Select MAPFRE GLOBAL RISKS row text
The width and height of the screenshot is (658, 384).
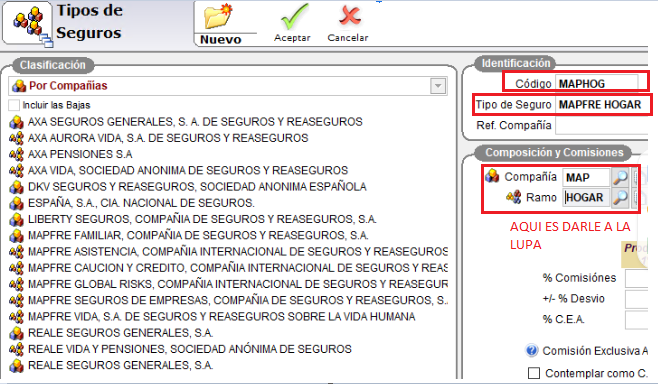tap(238, 285)
